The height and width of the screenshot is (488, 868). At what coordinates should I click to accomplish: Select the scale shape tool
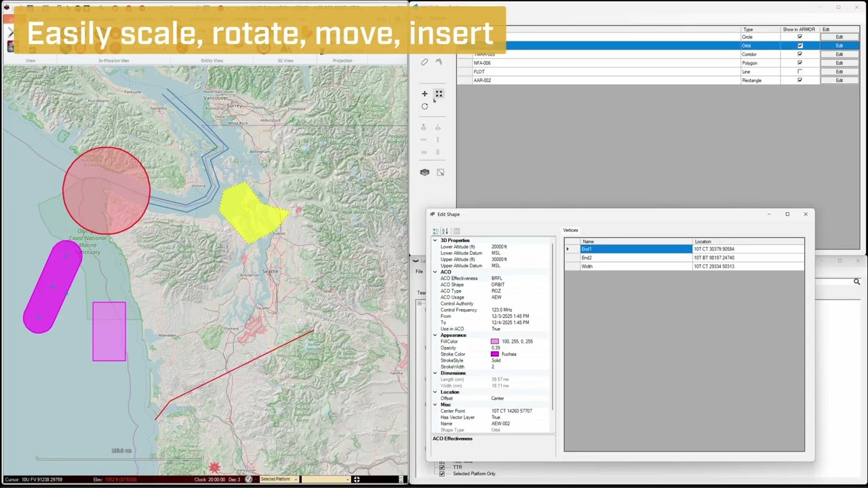coord(439,94)
